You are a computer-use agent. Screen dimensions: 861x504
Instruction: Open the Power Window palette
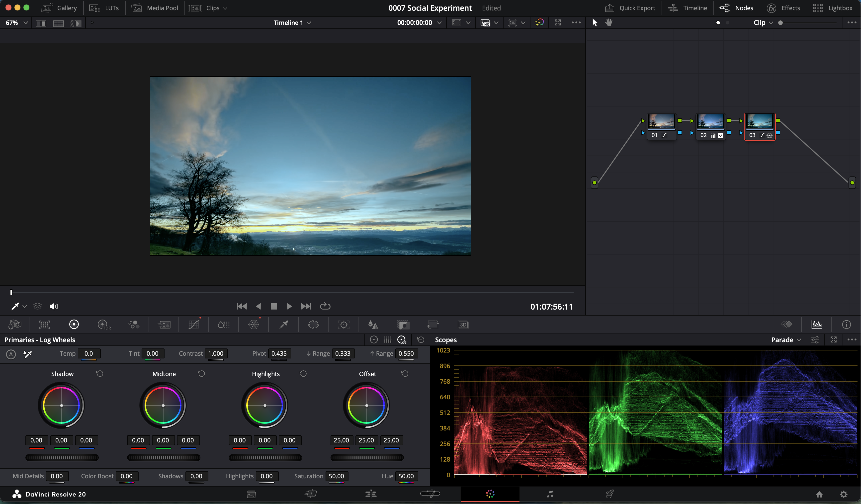pos(313,324)
